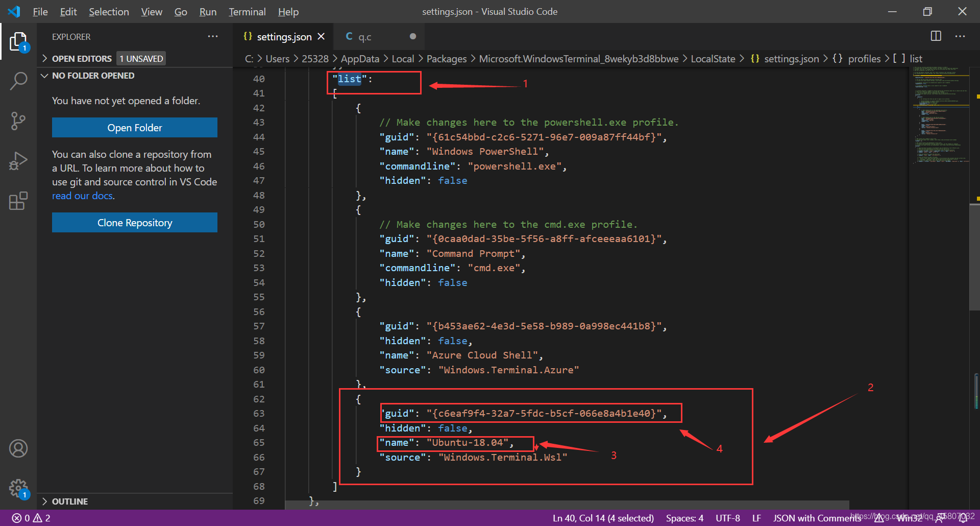Viewport: 980px width, 526px height.
Task: Split the editor to the right
Action: [936, 36]
